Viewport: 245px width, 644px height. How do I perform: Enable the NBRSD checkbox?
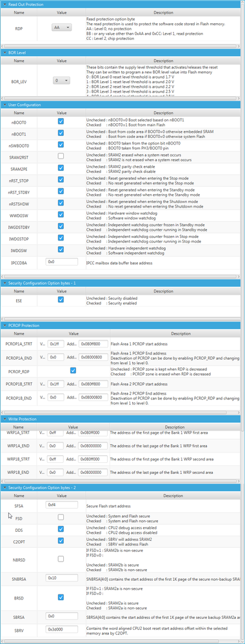(61, 558)
